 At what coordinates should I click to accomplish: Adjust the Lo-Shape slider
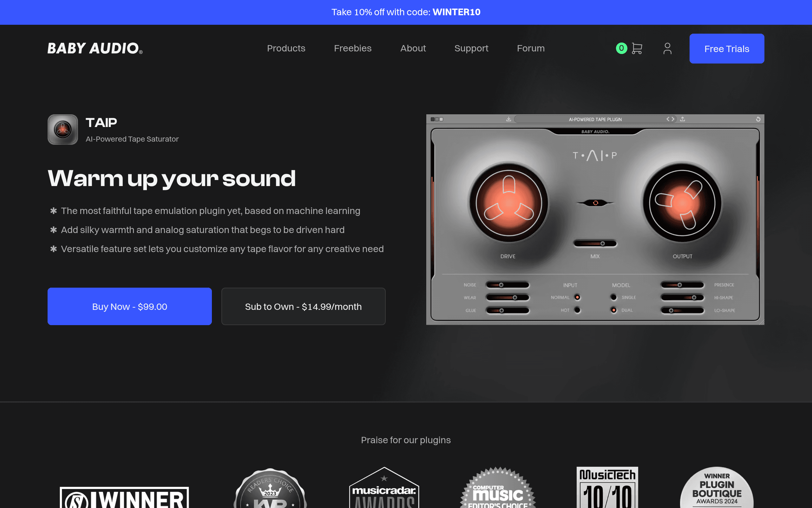coord(682,311)
